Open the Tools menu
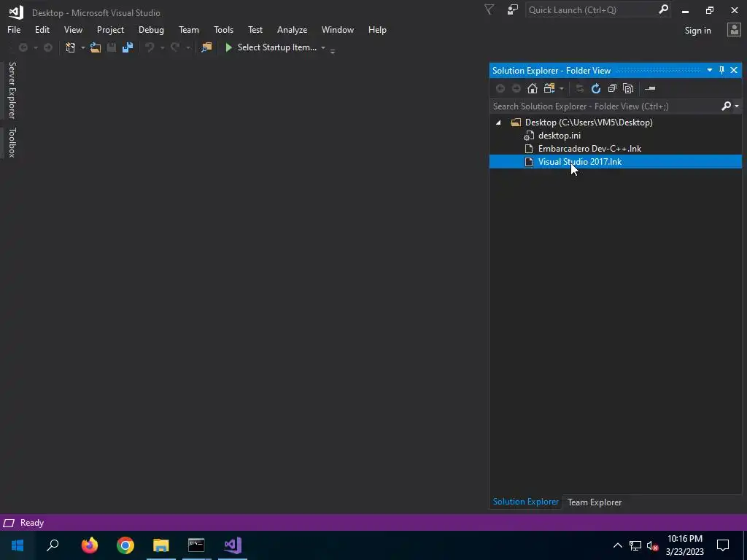The width and height of the screenshot is (747, 560). 223,29
